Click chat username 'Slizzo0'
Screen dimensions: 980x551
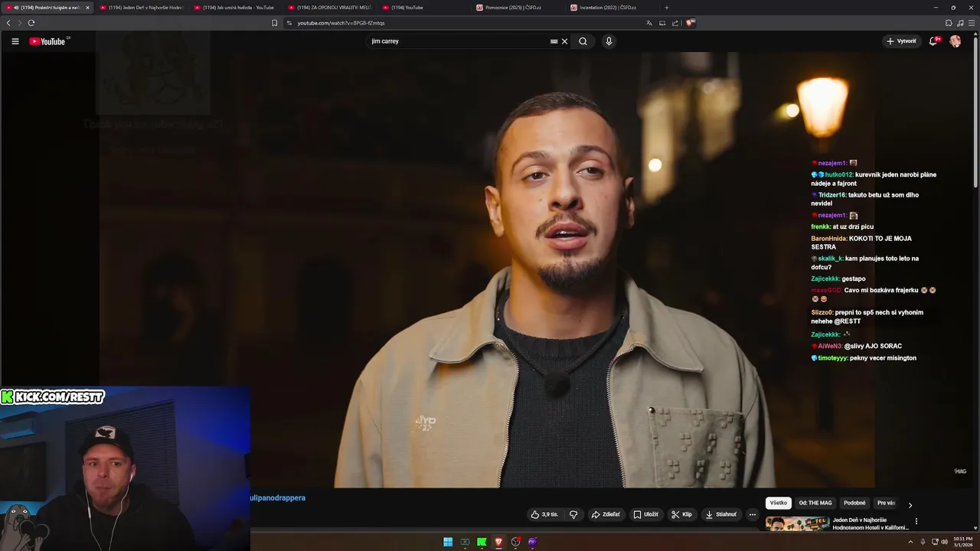click(x=822, y=312)
